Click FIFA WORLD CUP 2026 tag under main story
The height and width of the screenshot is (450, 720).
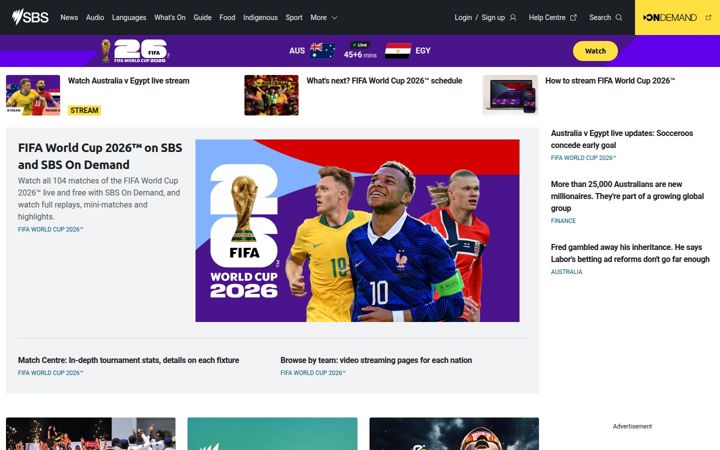point(51,230)
